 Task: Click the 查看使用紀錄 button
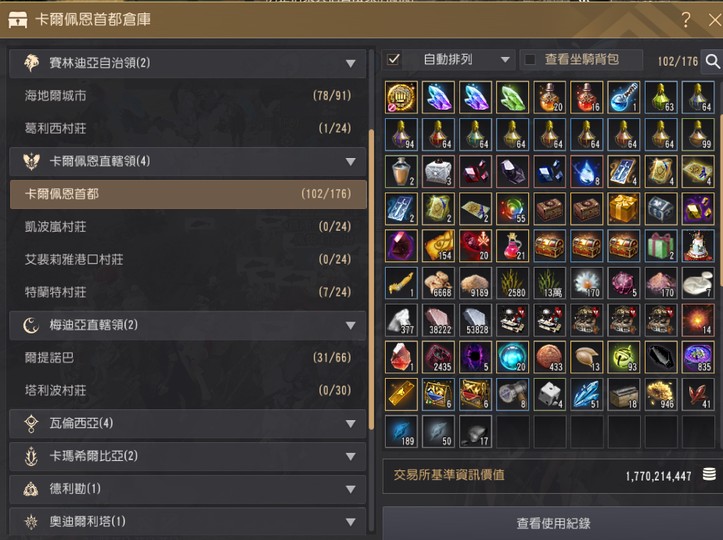click(x=553, y=523)
